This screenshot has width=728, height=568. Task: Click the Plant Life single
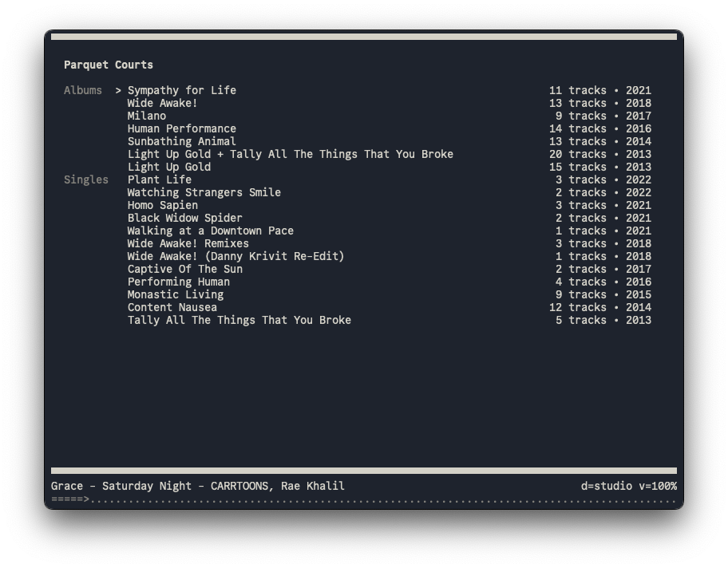pos(160,179)
